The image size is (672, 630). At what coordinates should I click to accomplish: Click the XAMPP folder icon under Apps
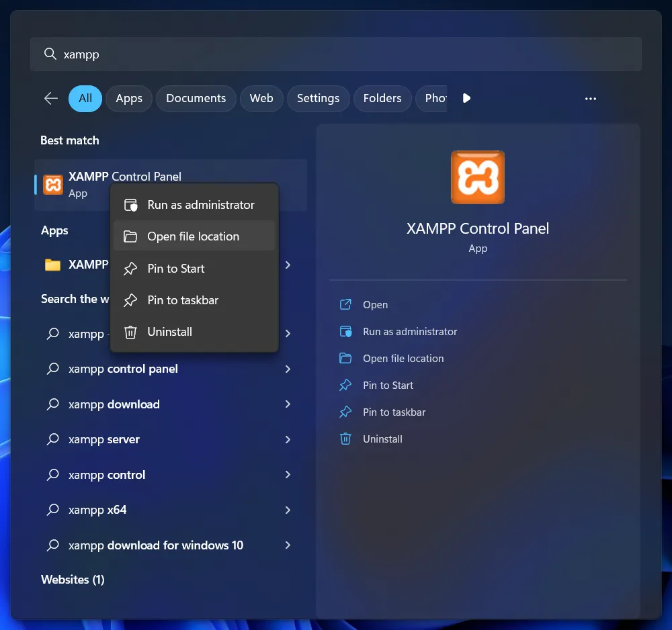(52, 265)
